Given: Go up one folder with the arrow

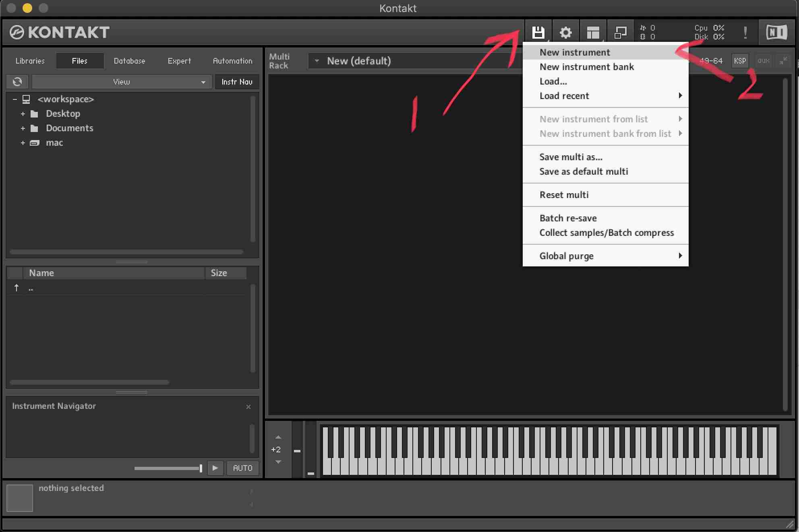Looking at the screenshot, I should [17, 288].
